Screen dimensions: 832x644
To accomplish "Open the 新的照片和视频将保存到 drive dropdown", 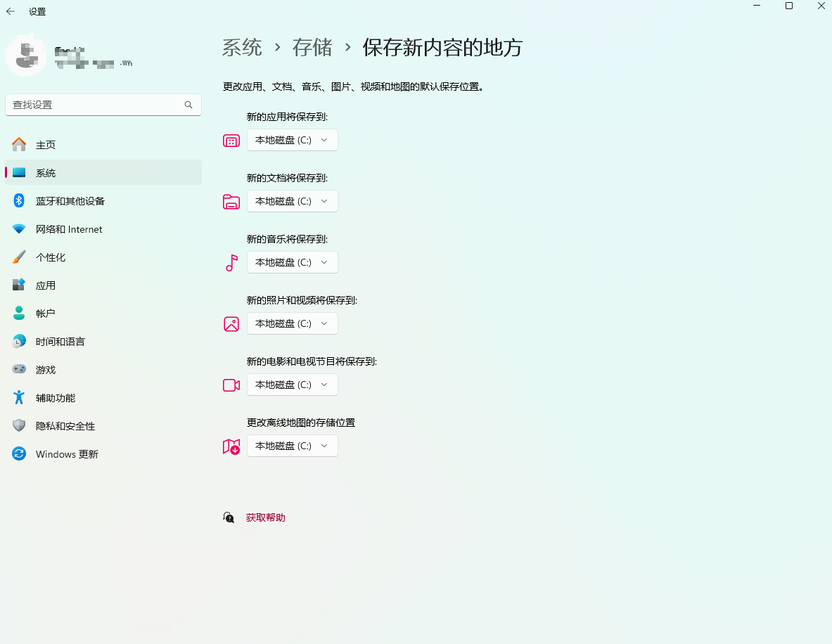I will pos(293,323).
